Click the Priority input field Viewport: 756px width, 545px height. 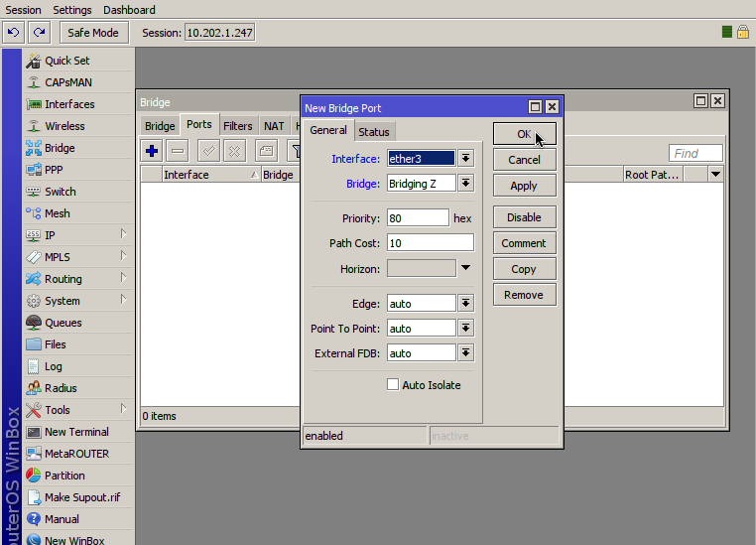point(418,218)
